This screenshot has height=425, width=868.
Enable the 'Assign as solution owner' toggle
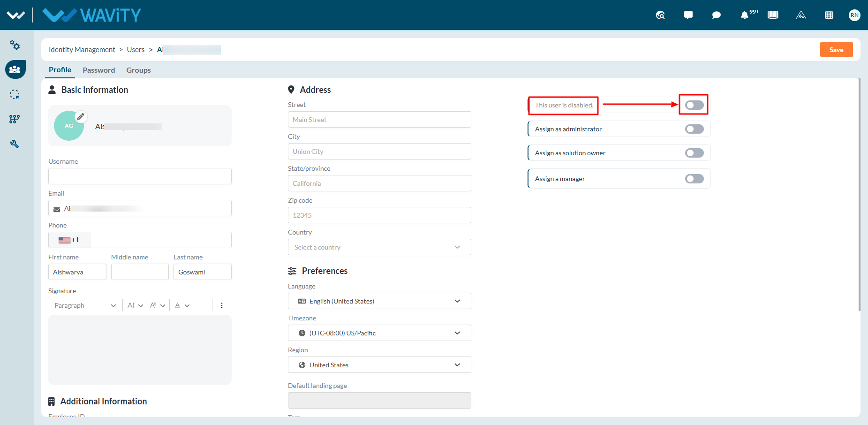point(694,153)
